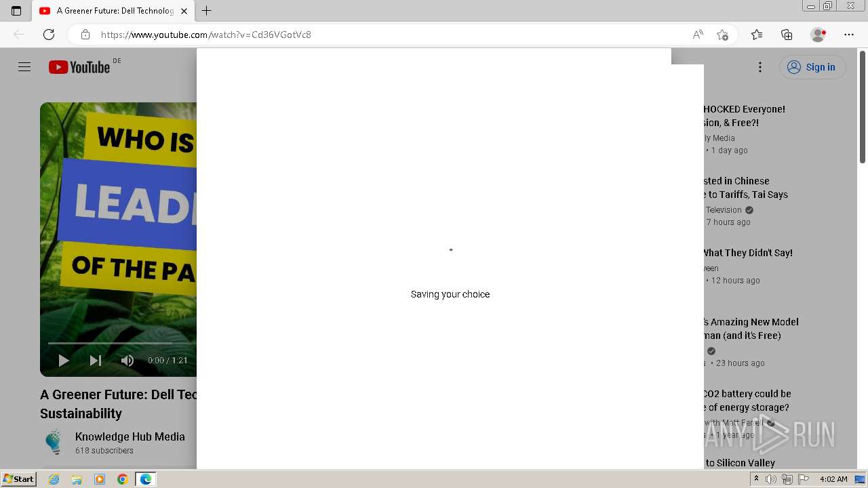Open the 'HOCKED Everyone!' suggested video

(x=744, y=116)
